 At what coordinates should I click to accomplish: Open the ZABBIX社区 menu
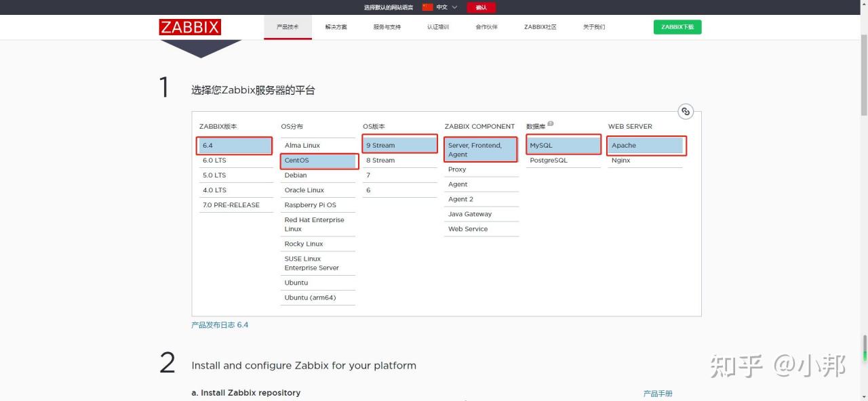[x=540, y=27]
